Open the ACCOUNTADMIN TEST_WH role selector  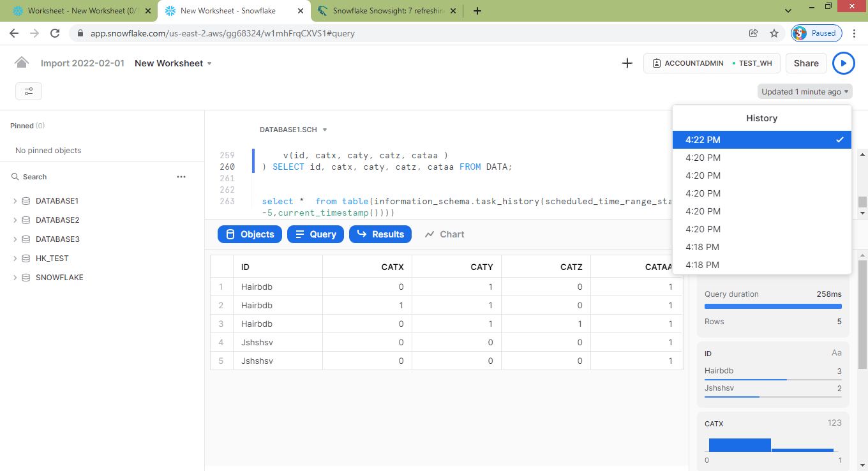(x=712, y=63)
